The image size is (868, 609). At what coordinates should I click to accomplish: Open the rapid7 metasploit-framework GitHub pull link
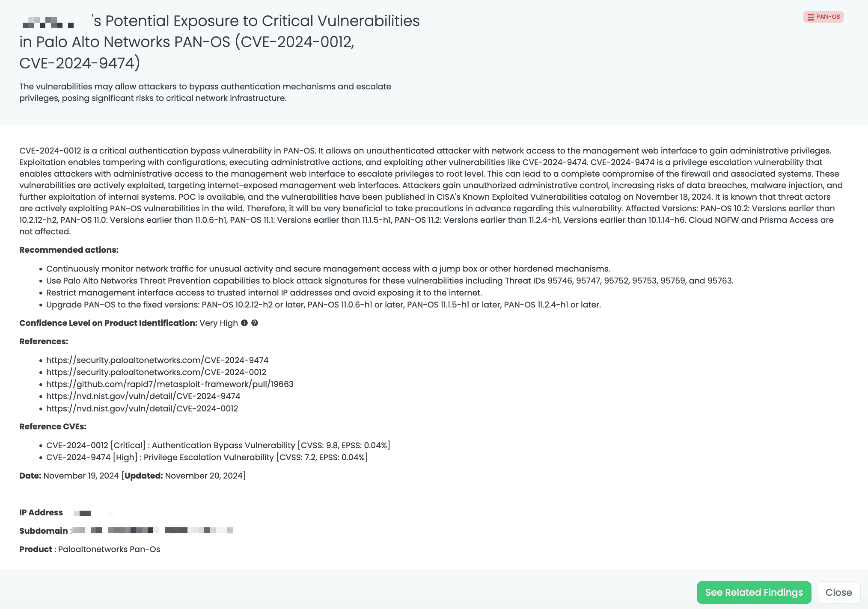coord(170,384)
